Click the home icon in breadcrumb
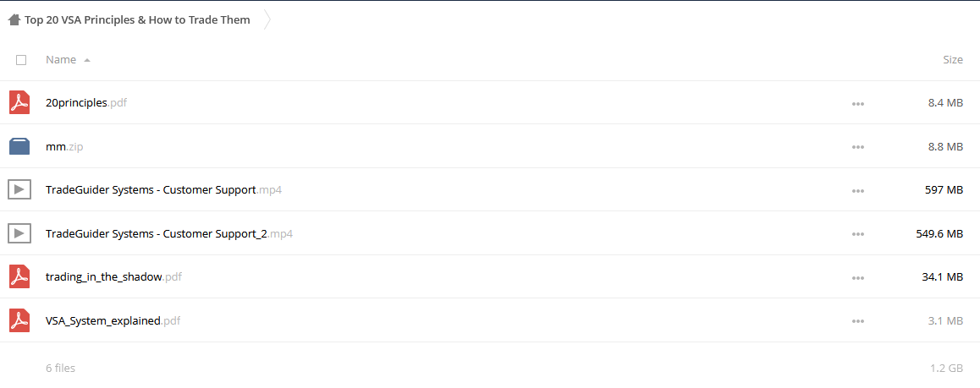 [x=14, y=20]
